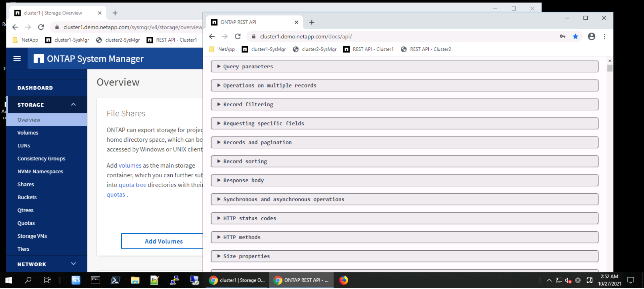Open Command Prompt from taskbar
Screen dimensions: 644x289
click(95, 280)
